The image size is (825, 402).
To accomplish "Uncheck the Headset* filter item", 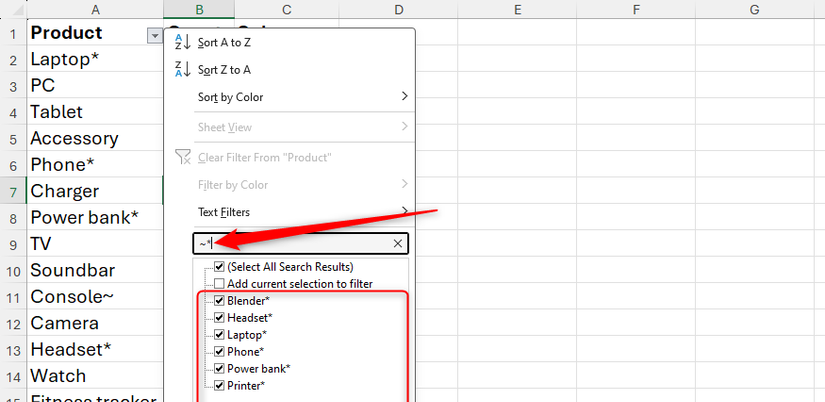I will 219,318.
